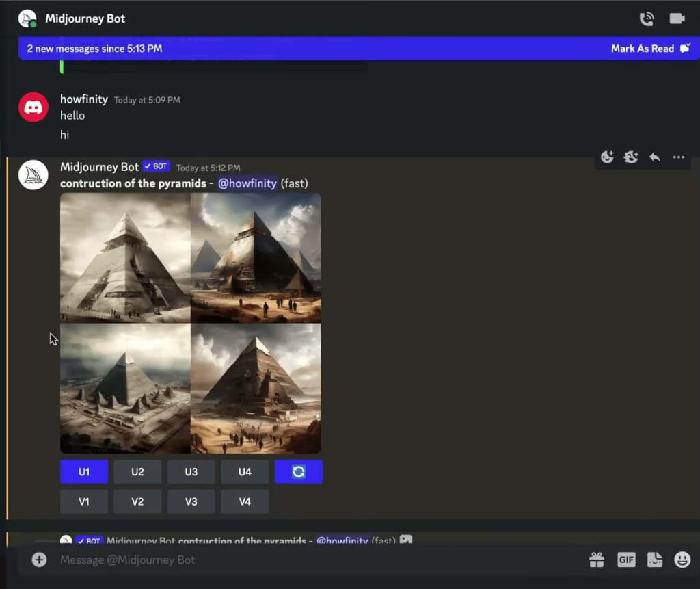
Task: Open howfinity's red Discord avatar
Action: pyautogui.click(x=33, y=107)
